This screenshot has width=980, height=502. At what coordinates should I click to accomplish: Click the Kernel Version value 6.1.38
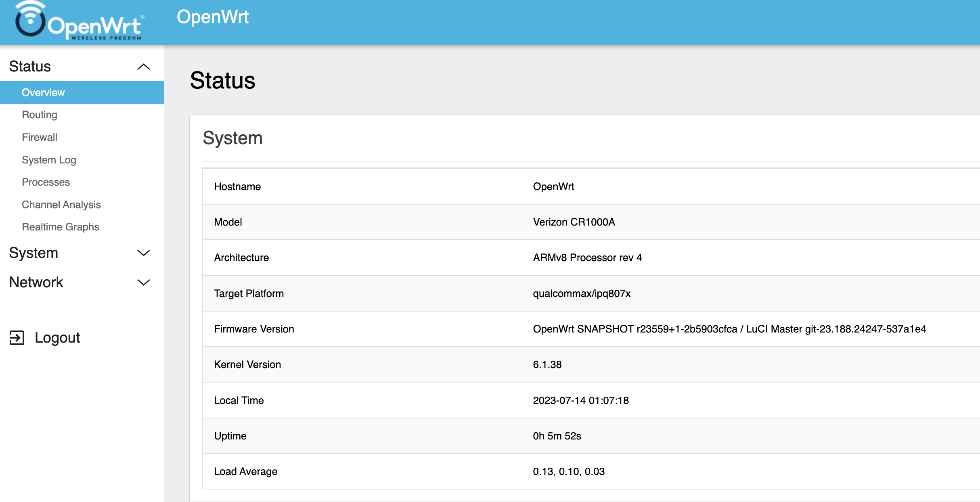(547, 364)
